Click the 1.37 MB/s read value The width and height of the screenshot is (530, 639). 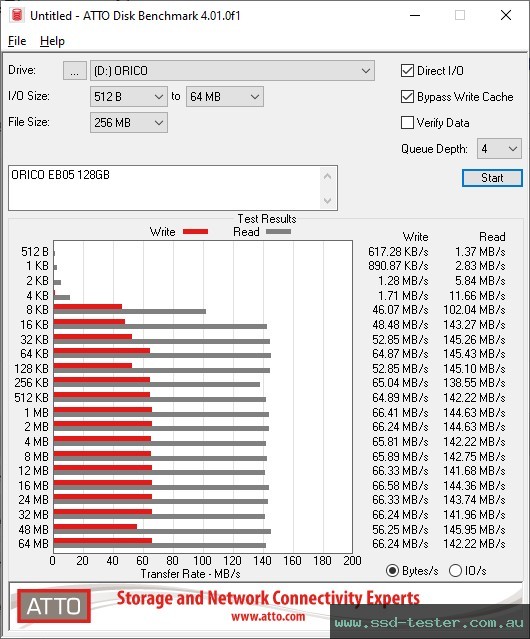480,252
